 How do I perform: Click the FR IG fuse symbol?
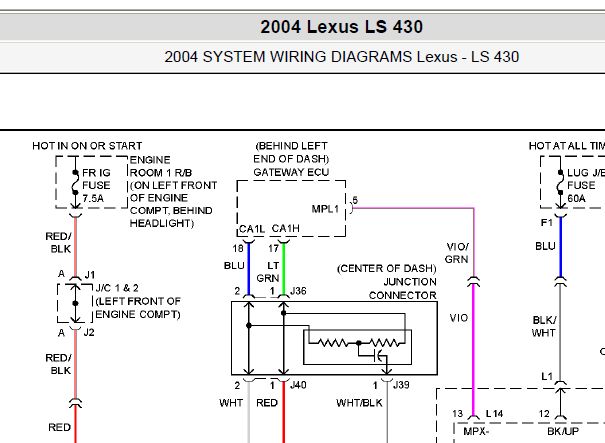(x=75, y=183)
